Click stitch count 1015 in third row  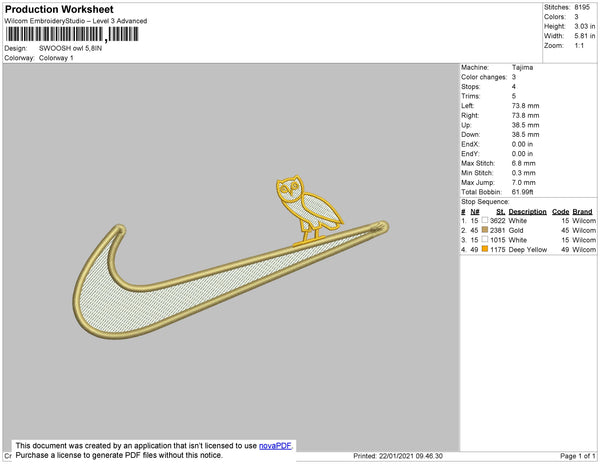click(x=497, y=240)
